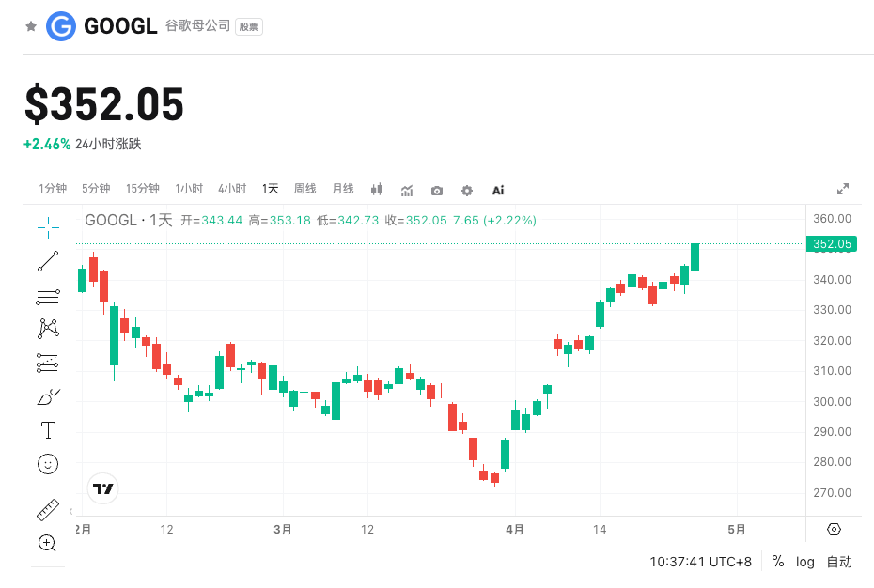Expand the chart to fullscreen
Screen dimensions: 874x588
843,189
